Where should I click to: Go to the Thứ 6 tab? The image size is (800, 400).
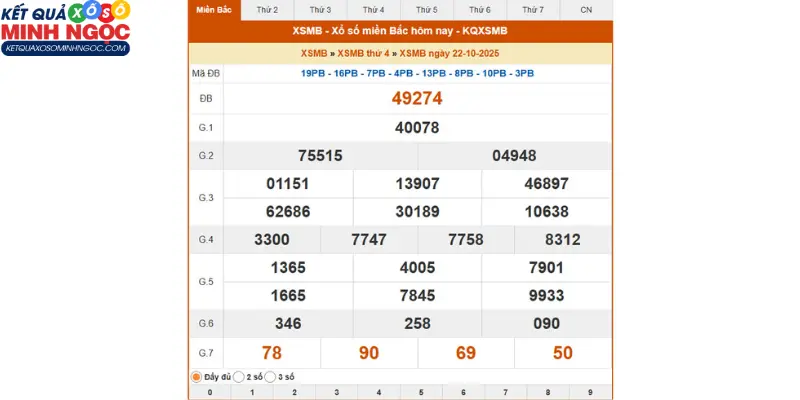click(x=480, y=10)
